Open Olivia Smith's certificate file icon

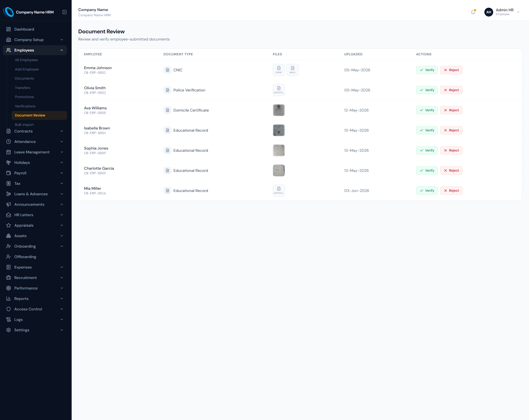click(279, 90)
